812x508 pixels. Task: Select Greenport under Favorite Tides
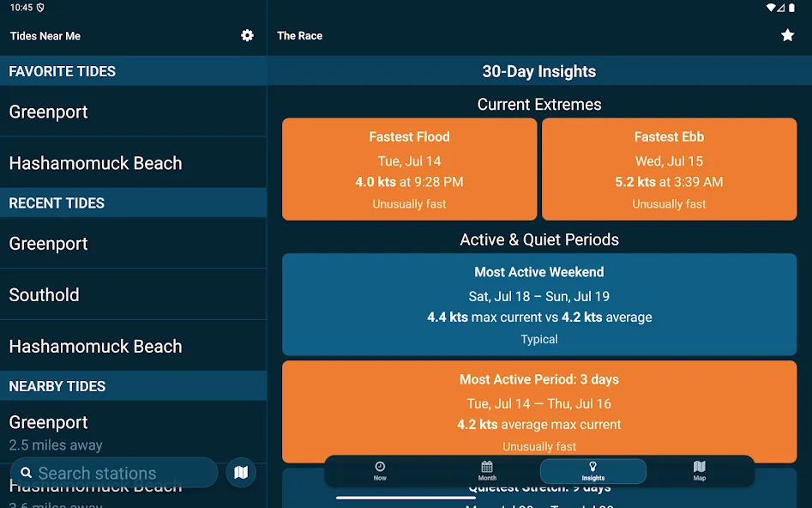tap(133, 112)
